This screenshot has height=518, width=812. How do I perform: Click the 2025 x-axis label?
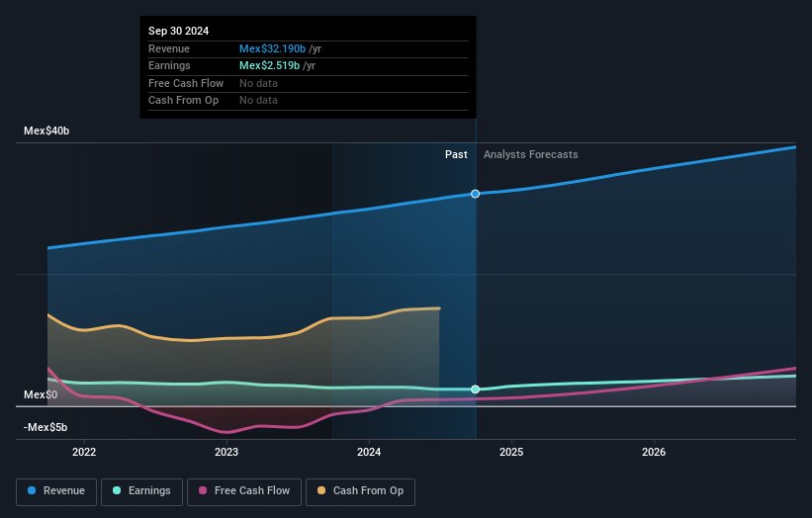[511, 452]
